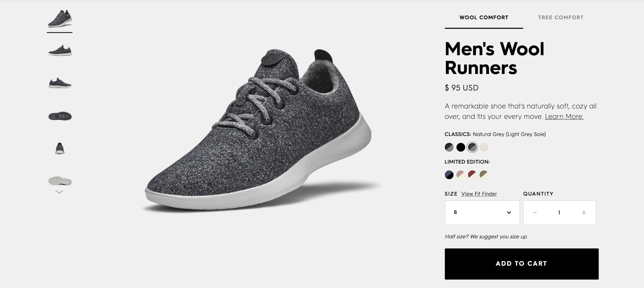The height and width of the screenshot is (288, 644).
Task: Add the shoes to cart
Action: 521,264
